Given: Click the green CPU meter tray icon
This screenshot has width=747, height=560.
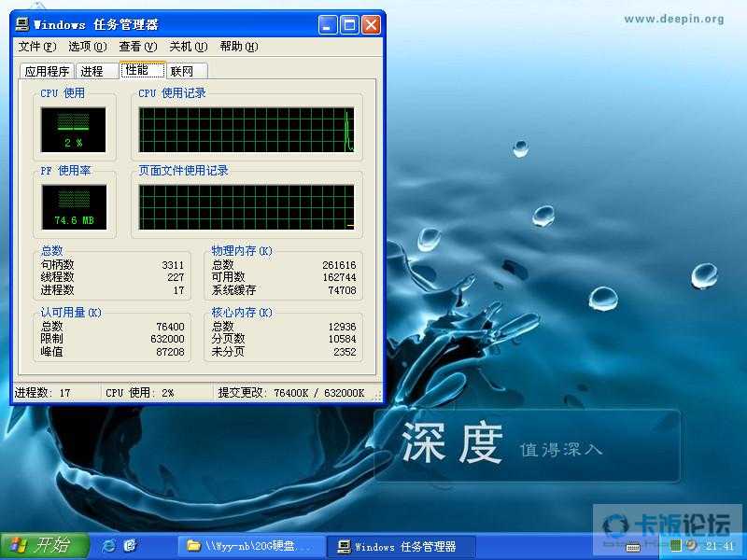Looking at the screenshot, I should 675,546.
